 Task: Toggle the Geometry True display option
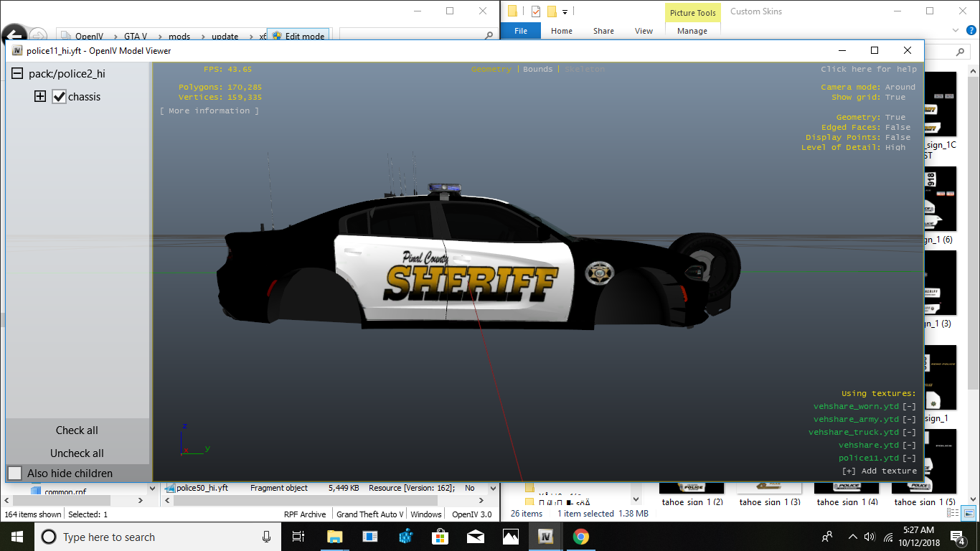[x=895, y=118]
